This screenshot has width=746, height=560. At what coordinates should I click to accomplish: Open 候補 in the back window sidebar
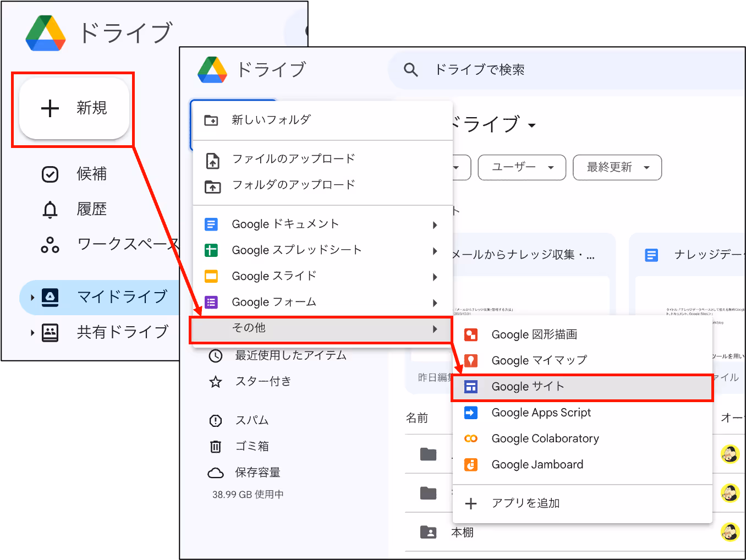[91, 174]
